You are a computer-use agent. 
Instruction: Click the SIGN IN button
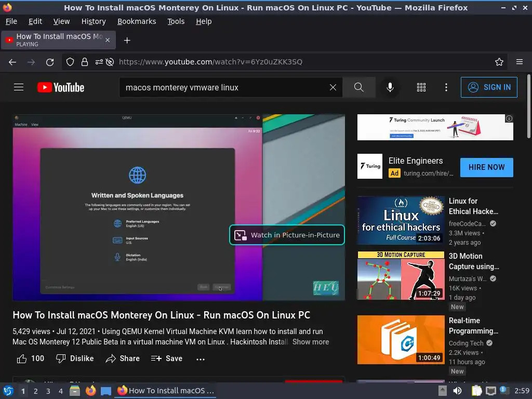coord(489,87)
